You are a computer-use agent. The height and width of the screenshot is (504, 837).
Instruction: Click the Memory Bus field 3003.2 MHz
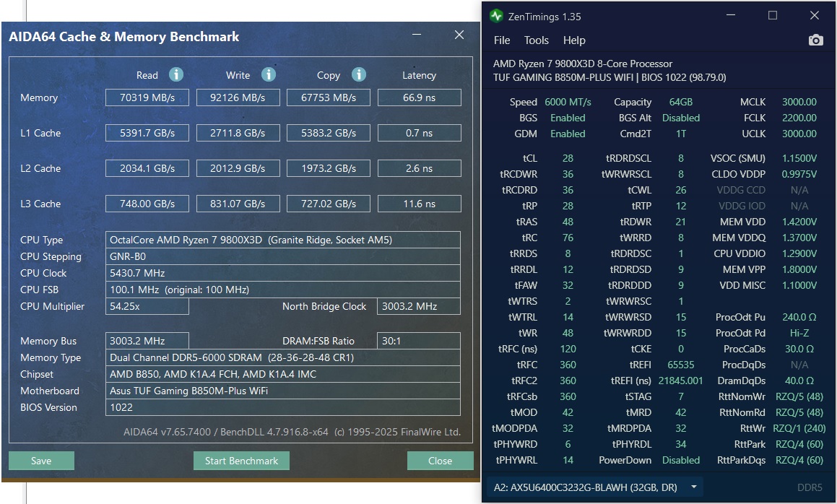point(147,341)
